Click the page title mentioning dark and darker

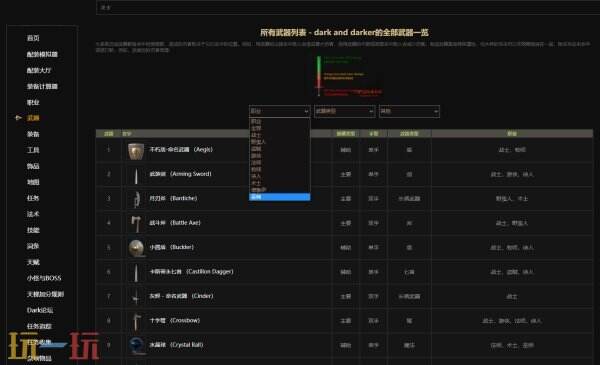pyautogui.click(x=344, y=33)
